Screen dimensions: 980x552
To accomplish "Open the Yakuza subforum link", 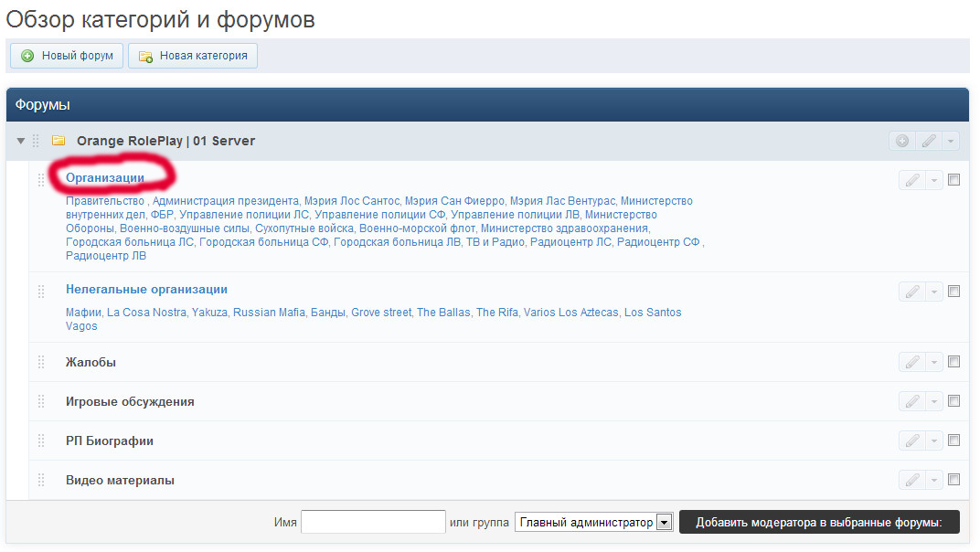I will [209, 312].
